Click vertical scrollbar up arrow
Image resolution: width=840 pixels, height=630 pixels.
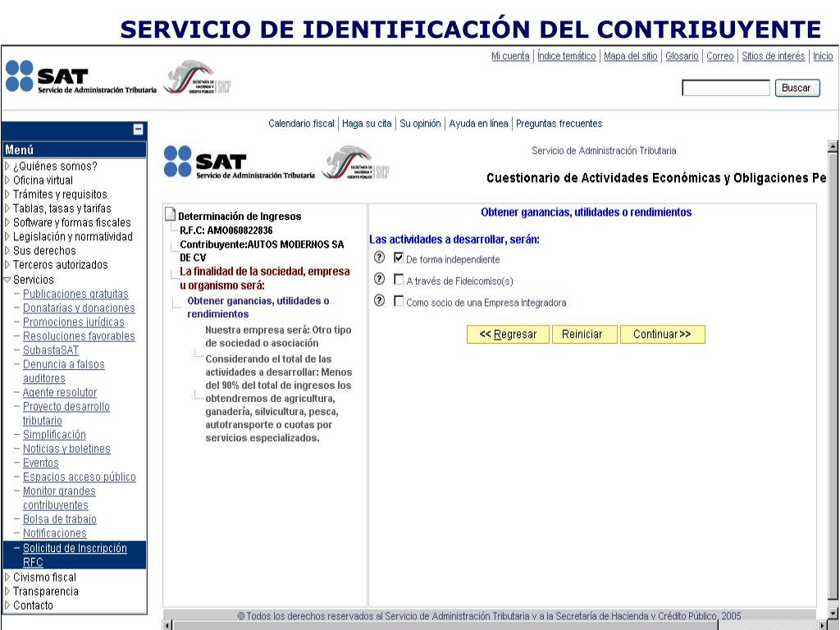(833, 146)
